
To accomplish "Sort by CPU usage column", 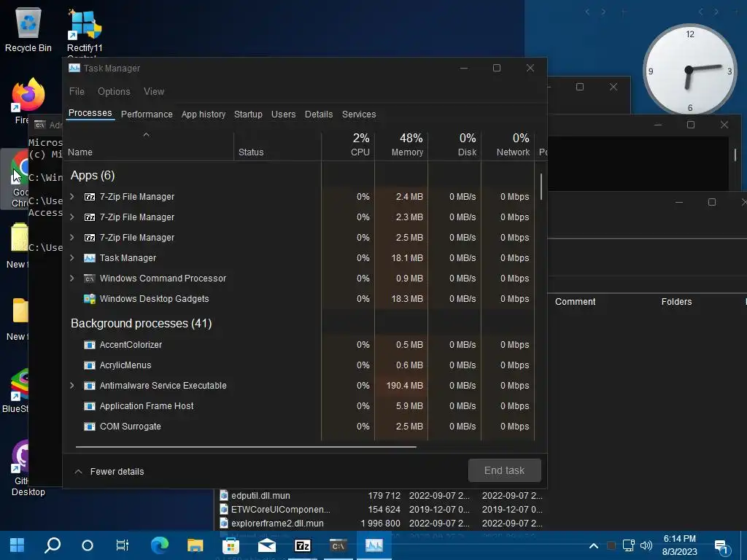I will pyautogui.click(x=348, y=146).
